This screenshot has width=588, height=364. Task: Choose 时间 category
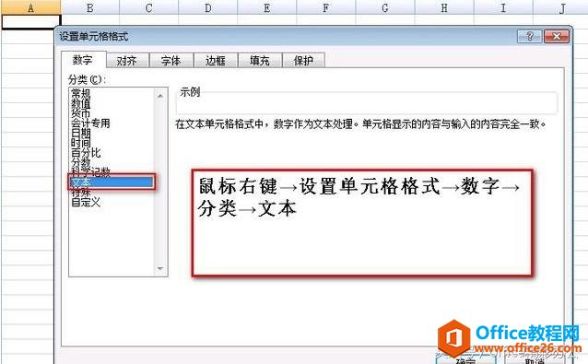point(81,143)
